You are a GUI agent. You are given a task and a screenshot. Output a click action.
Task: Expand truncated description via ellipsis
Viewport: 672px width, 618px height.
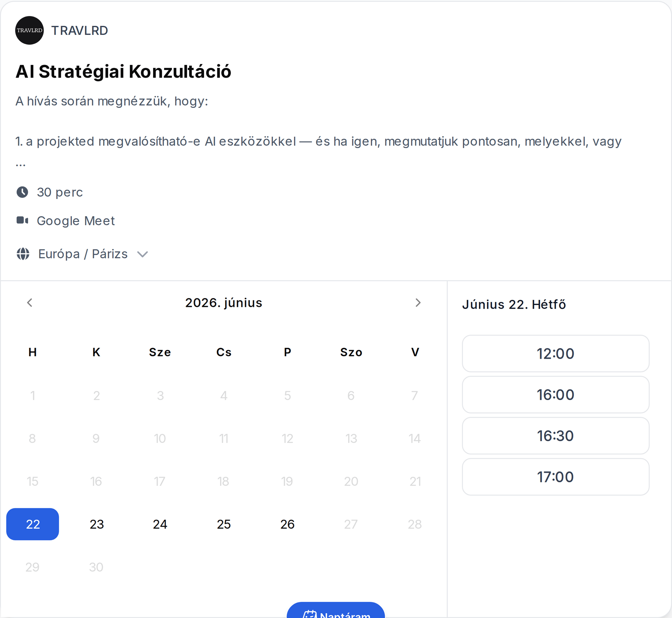pos(20,164)
